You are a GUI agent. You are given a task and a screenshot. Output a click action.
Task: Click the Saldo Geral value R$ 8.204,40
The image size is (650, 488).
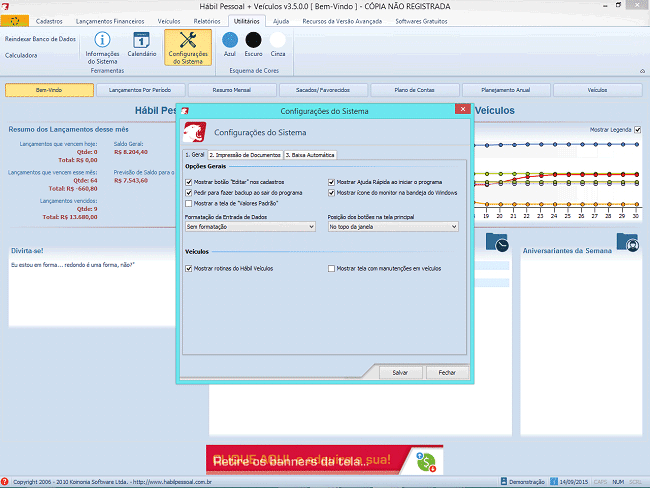pyautogui.click(x=131, y=152)
